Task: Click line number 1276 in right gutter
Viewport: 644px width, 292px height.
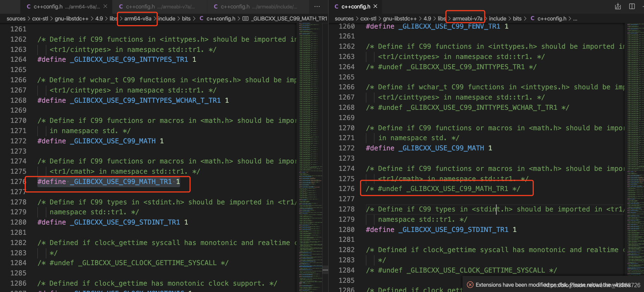Action: pos(346,189)
